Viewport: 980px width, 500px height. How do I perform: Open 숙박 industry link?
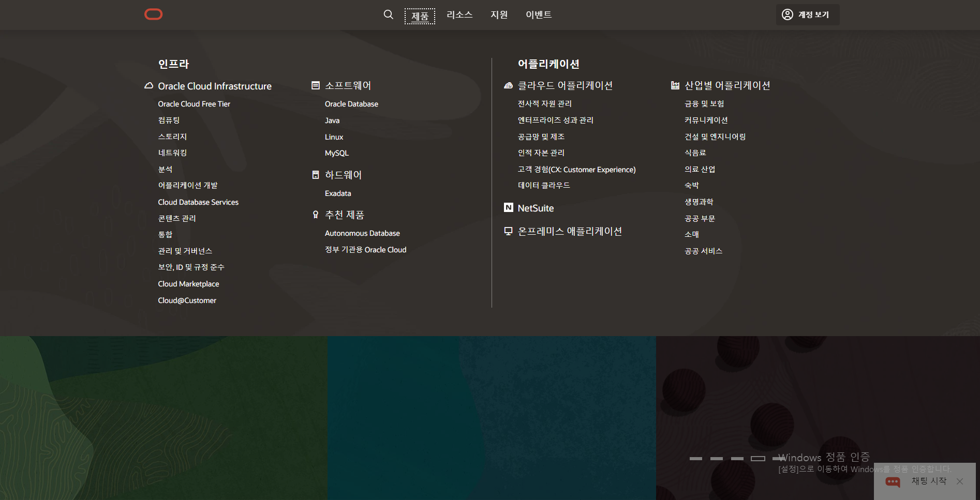coord(692,185)
